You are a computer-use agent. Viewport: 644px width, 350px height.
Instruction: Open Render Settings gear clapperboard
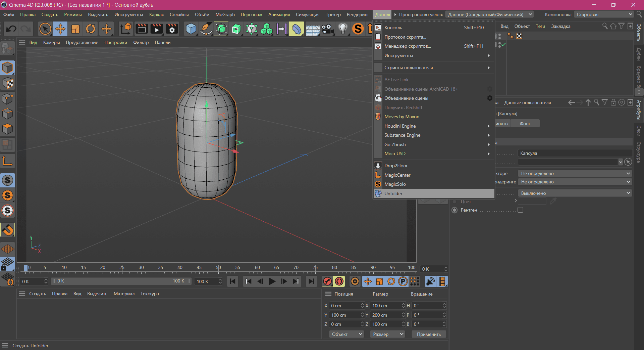pos(172,29)
